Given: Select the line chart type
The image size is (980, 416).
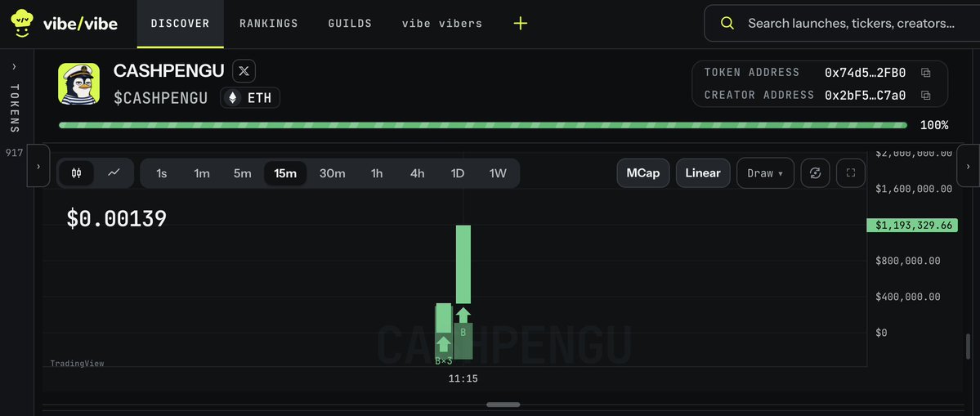Looking at the screenshot, I should [114, 173].
